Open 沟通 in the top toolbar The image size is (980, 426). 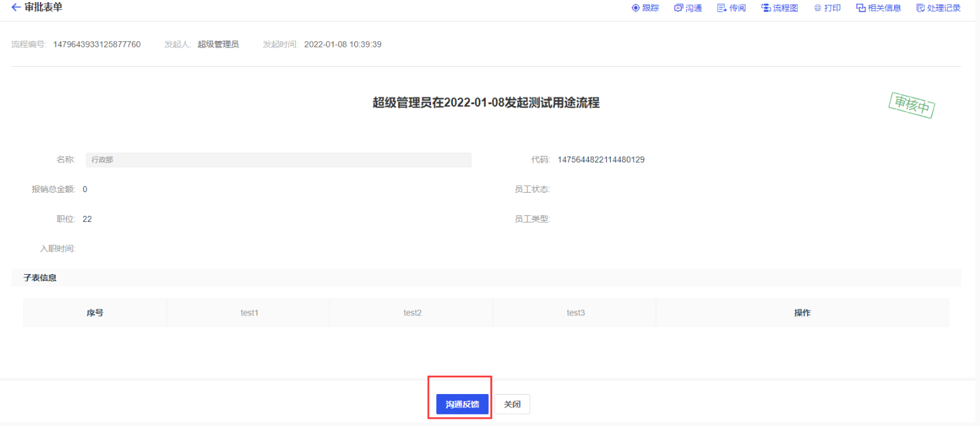pyautogui.click(x=688, y=8)
